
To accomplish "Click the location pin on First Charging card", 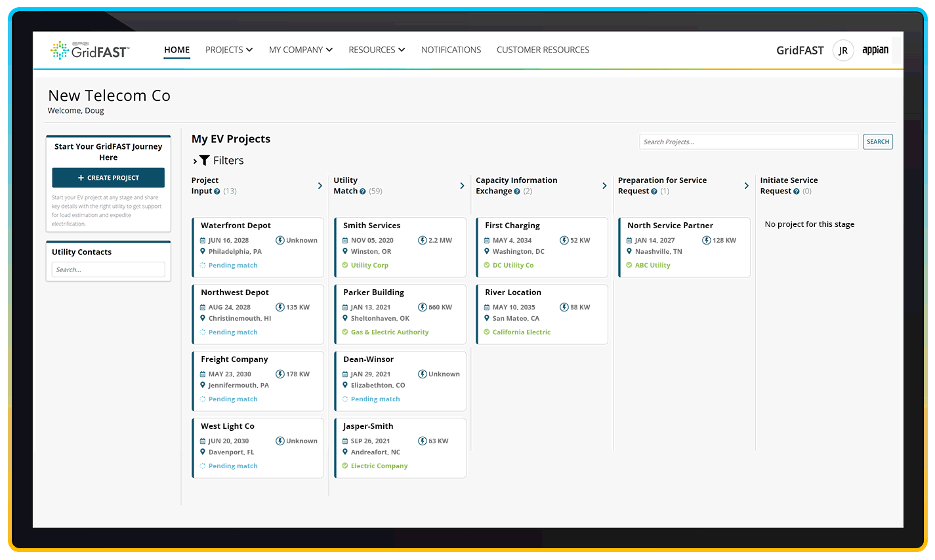I will [x=487, y=251].
